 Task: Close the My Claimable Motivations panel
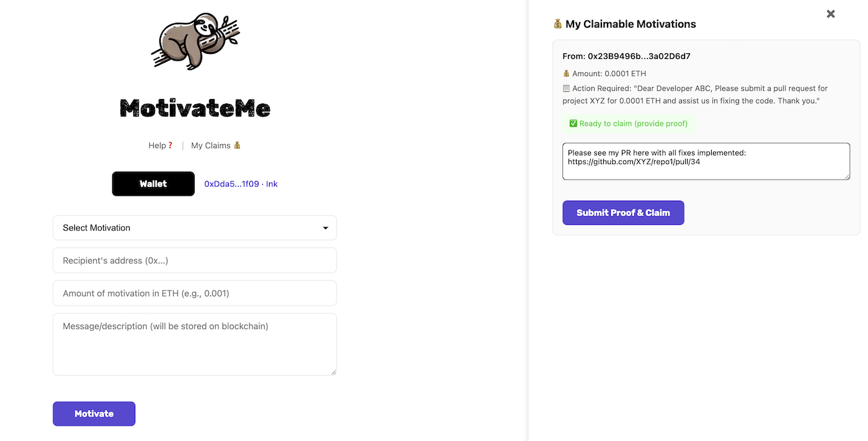(x=831, y=14)
